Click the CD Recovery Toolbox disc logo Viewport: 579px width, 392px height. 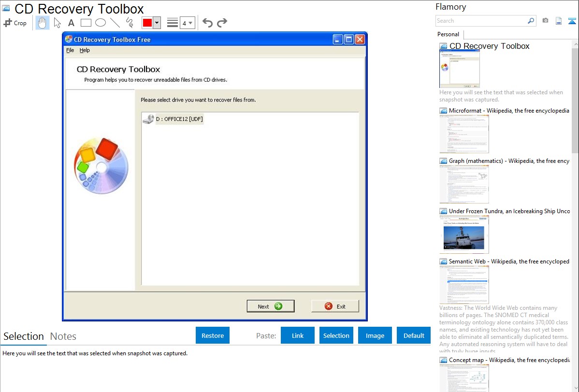point(101,166)
